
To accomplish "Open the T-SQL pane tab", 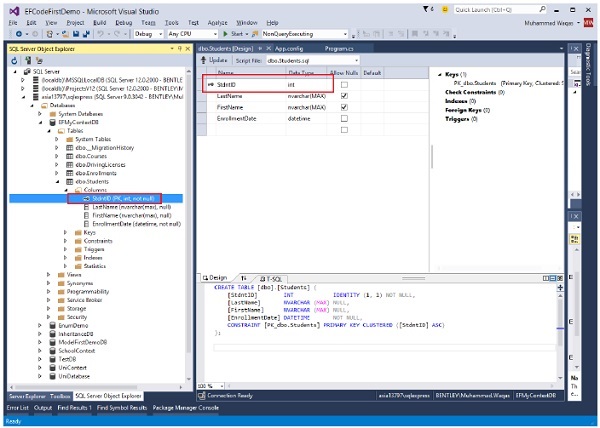I will 271,278.
